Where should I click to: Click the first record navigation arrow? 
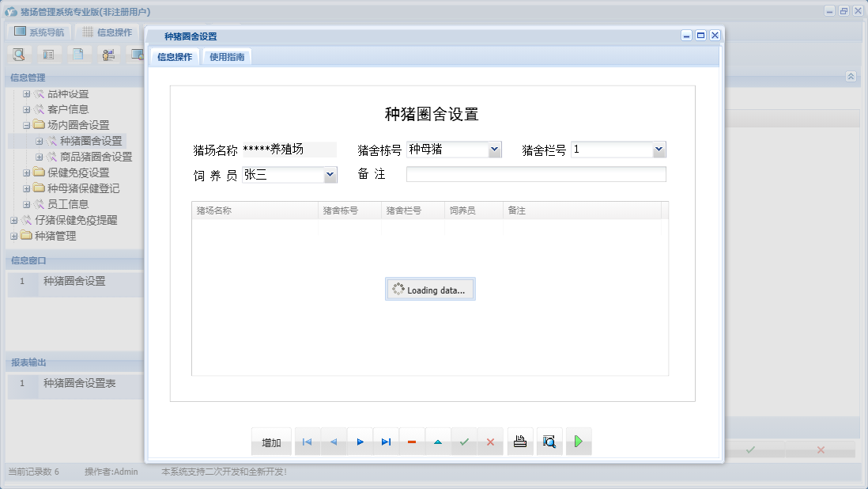(x=307, y=442)
